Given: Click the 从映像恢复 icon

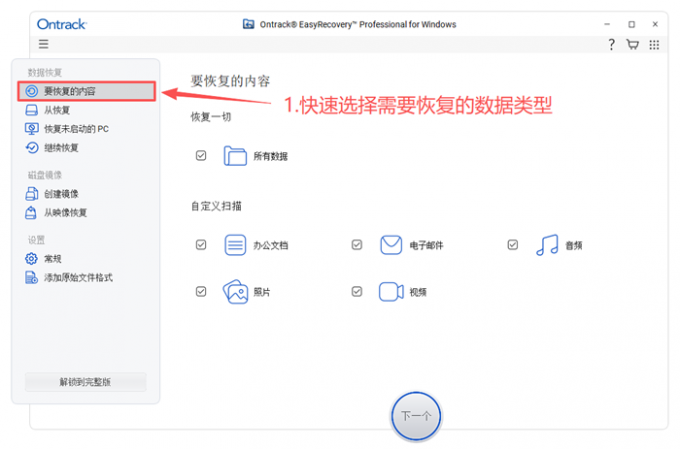Looking at the screenshot, I should pyautogui.click(x=31, y=213).
